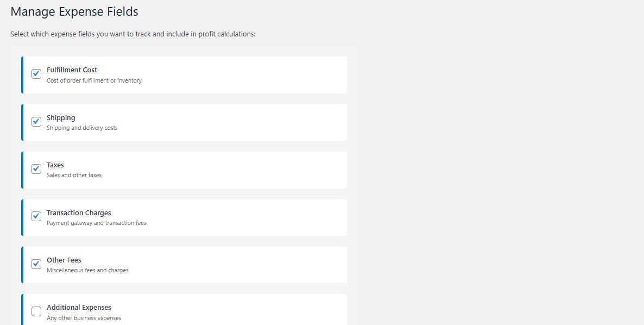
Task: Click the Miscellaneous fees and charges description
Action: tap(87, 270)
